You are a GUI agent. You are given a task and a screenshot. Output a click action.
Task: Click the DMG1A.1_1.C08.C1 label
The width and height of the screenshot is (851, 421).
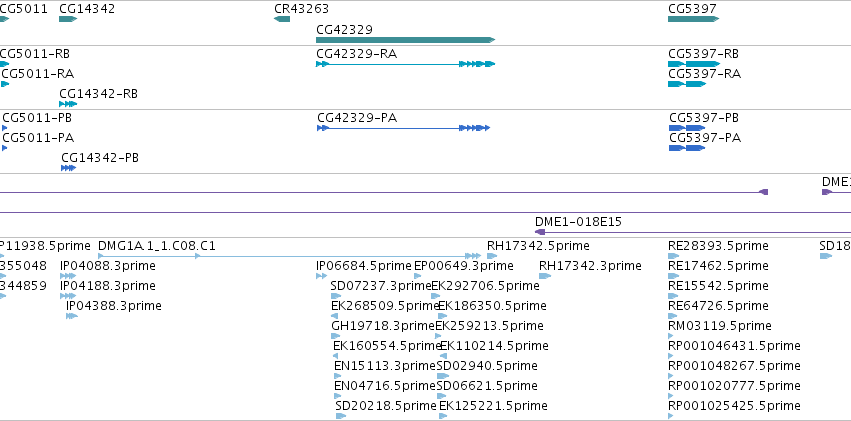(x=157, y=246)
